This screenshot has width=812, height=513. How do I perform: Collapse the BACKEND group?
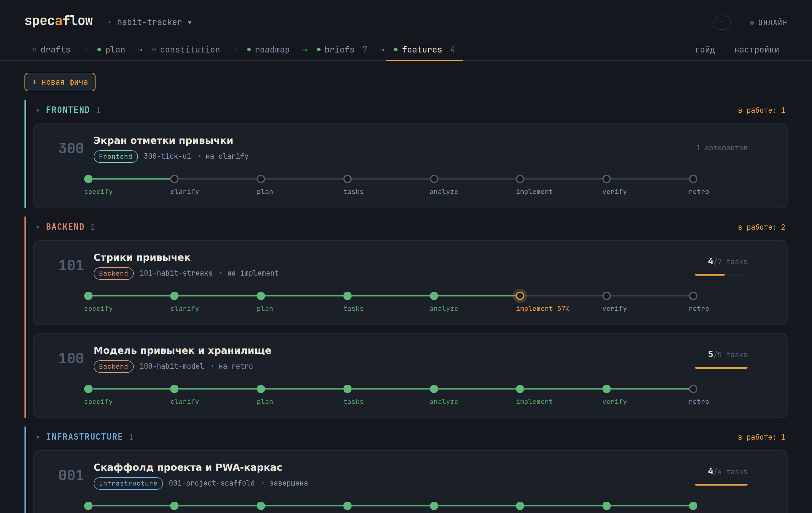point(38,227)
